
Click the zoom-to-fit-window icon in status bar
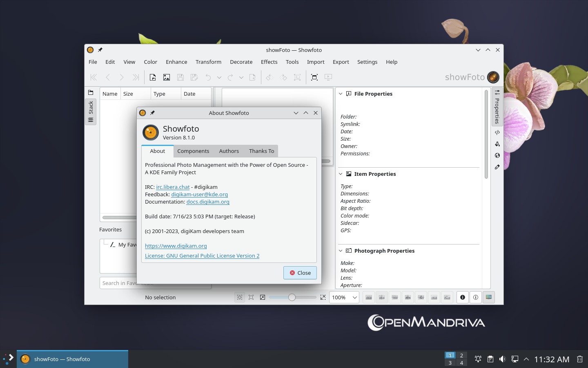240,297
